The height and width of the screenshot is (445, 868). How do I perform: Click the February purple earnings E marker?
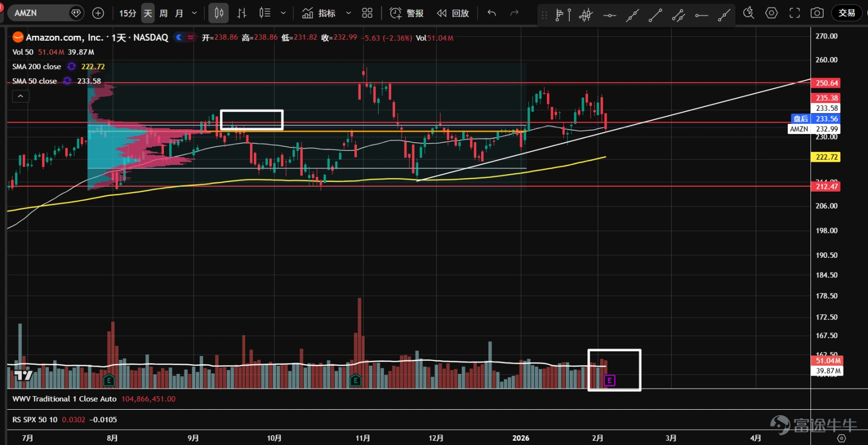(609, 380)
